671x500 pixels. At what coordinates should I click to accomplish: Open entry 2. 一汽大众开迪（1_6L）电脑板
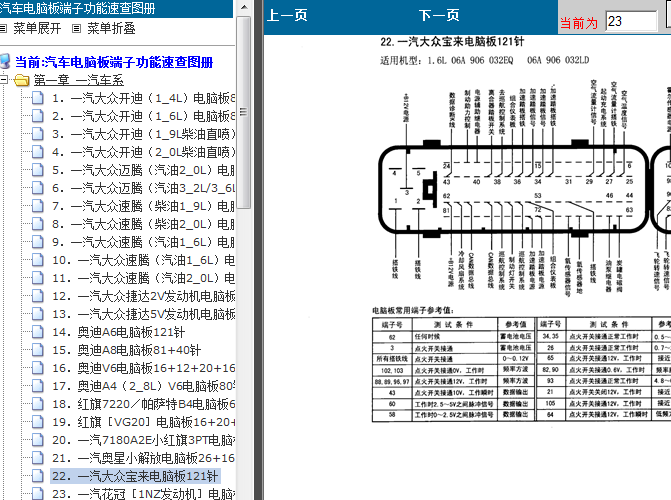click(x=143, y=116)
